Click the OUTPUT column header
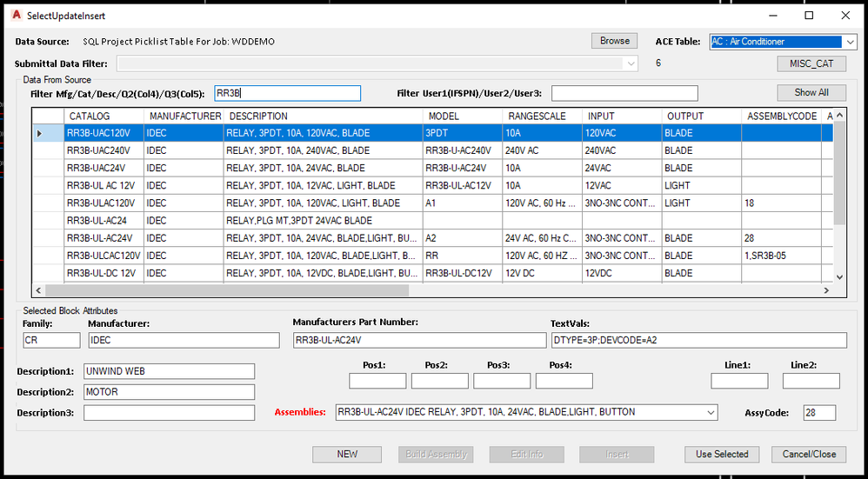Viewport: 868px width, 479px height. click(x=702, y=116)
